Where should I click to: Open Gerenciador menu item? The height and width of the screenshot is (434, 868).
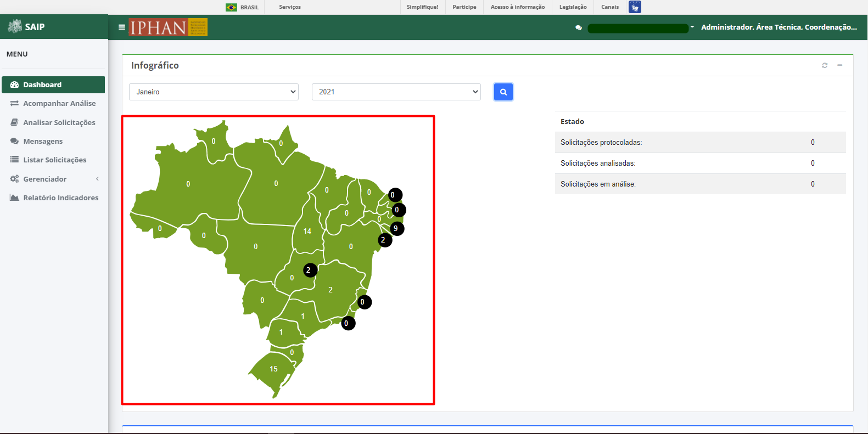[x=53, y=179]
